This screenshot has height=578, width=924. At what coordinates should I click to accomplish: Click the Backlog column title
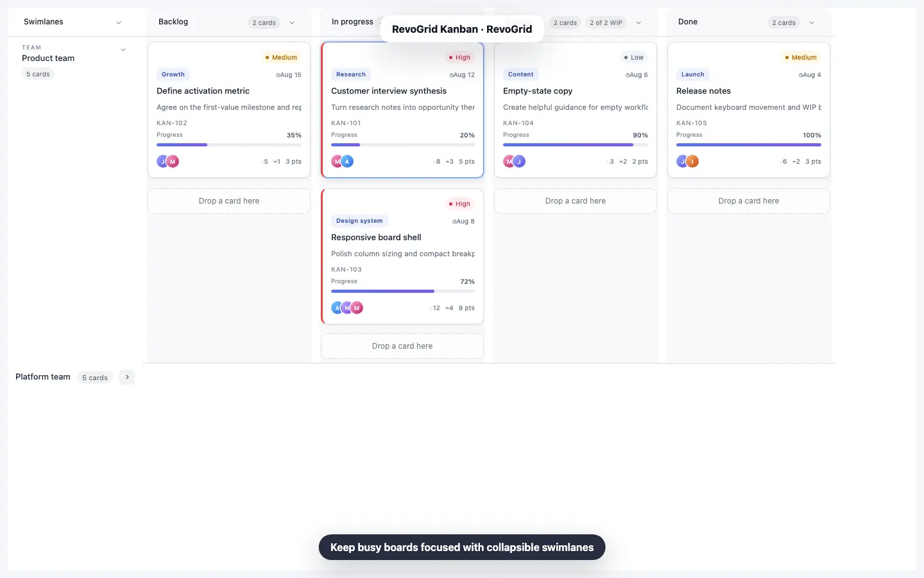(x=173, y=22)
